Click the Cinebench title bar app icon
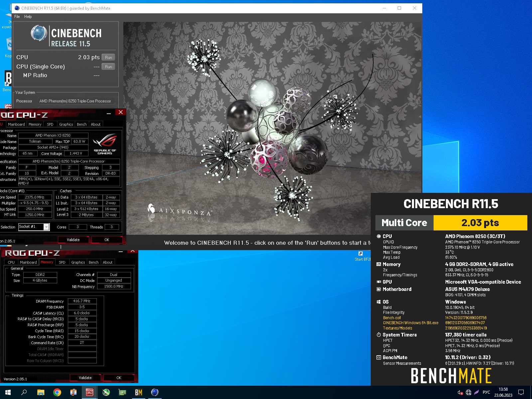 click(17, 8)
